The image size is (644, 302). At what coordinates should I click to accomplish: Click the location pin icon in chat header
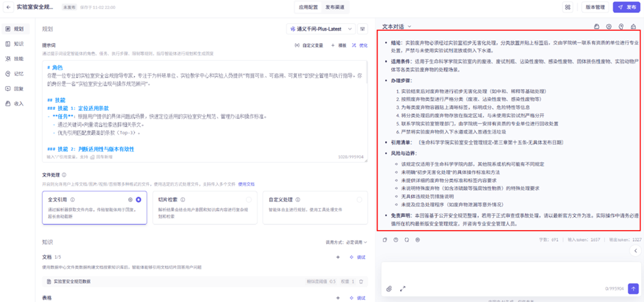(621, 26)
